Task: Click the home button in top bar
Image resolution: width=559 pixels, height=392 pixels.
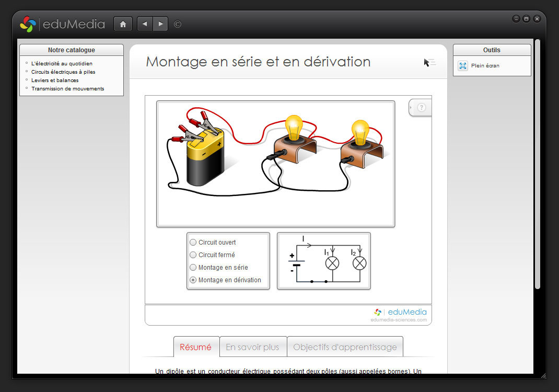Action: click(x=123, y=24)
